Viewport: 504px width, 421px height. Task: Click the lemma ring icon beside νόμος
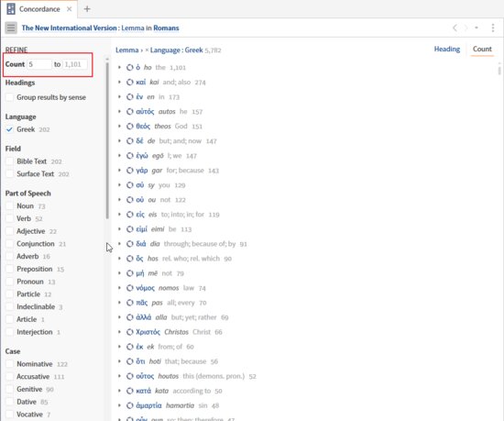pyautogui.click(x=129, y=288)
